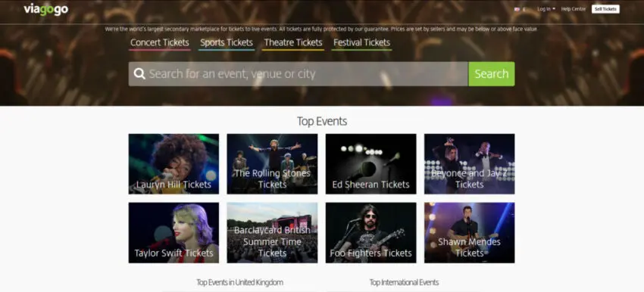Screen dimensions: 644x292
Task: Open the Foo Fighters Tickets thumbnail
Action: click(371, 232)
